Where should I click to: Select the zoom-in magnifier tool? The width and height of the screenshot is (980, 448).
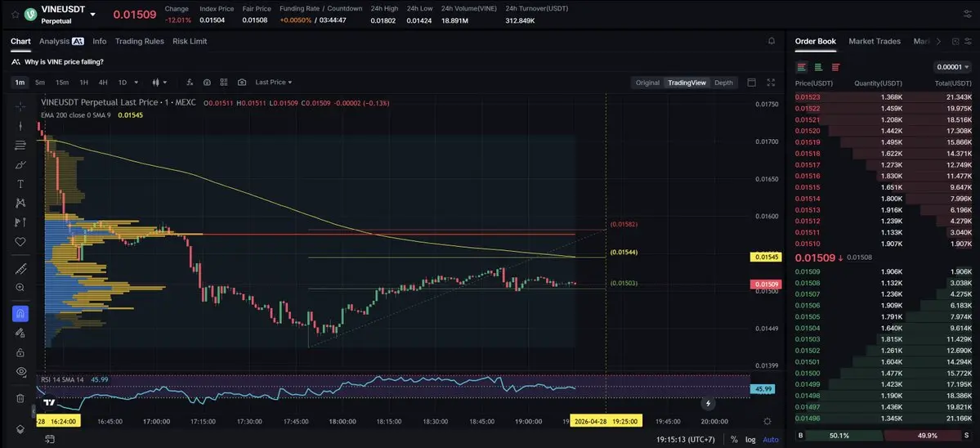[x=20, y=288]
